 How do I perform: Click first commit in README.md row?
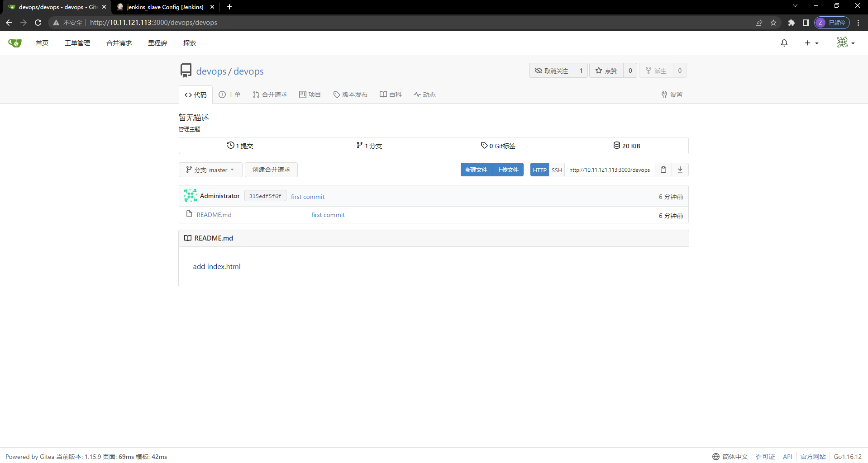tap(328, 215)
